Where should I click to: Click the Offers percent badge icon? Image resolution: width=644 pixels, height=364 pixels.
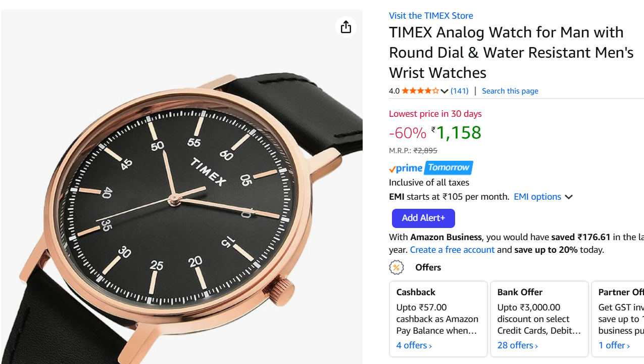click(397, 267)
